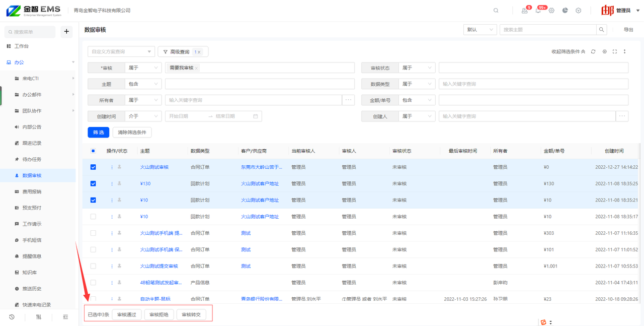Open the inbox messages icon with badge 9

pyautogui.click(x=525, y=11)
